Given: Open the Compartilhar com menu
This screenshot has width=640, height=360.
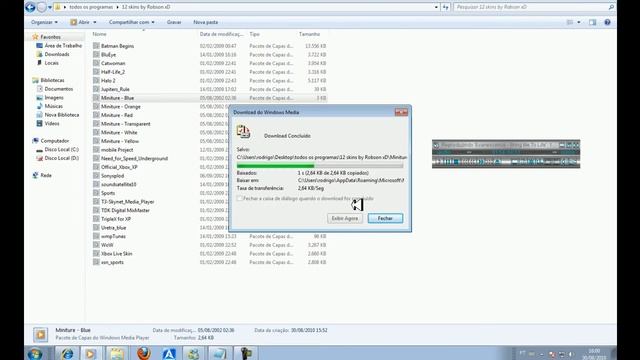Looking at the screenshot, I should [131, 22].
